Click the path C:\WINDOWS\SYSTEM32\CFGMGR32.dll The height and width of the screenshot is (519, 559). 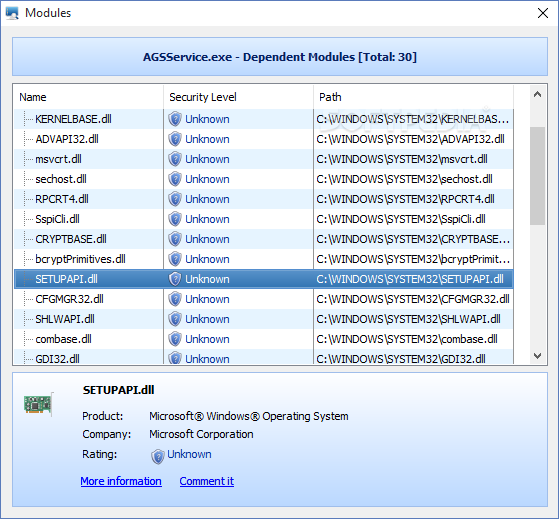tap(413, 299)
